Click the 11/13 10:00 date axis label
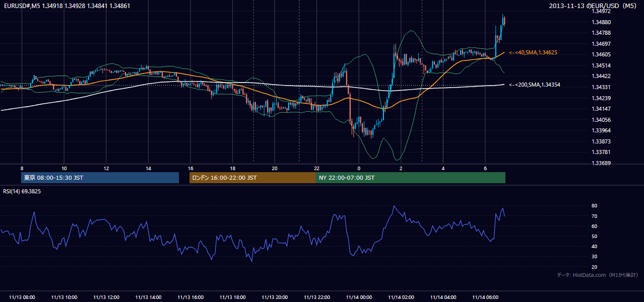The image size is (644, 302). click(x=64, y=297)
